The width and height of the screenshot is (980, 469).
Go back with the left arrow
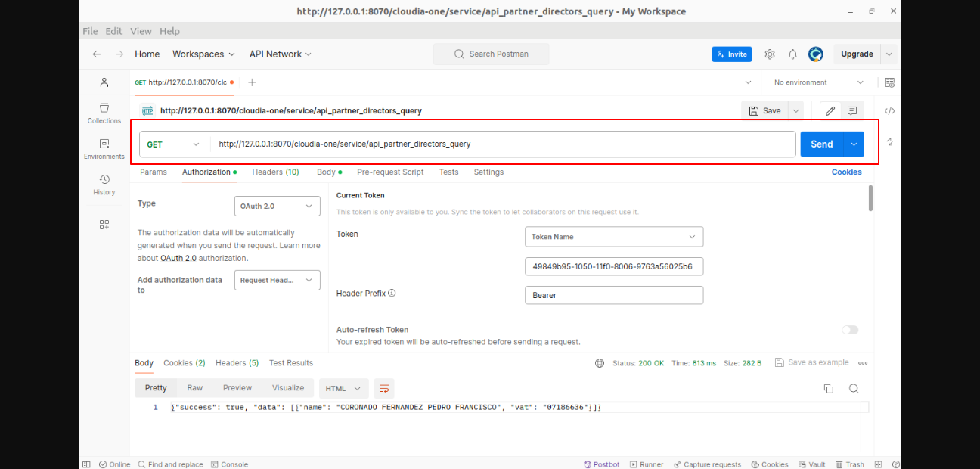point(97,54)
